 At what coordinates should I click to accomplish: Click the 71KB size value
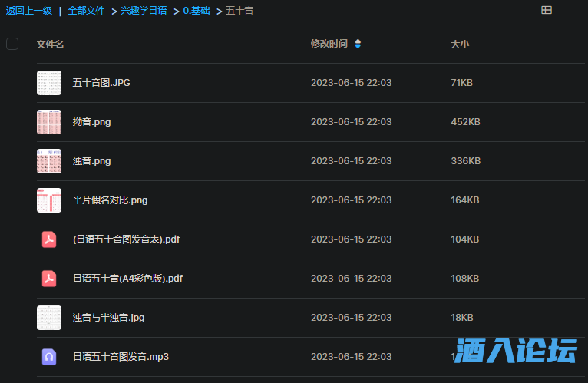coord(461,83)
